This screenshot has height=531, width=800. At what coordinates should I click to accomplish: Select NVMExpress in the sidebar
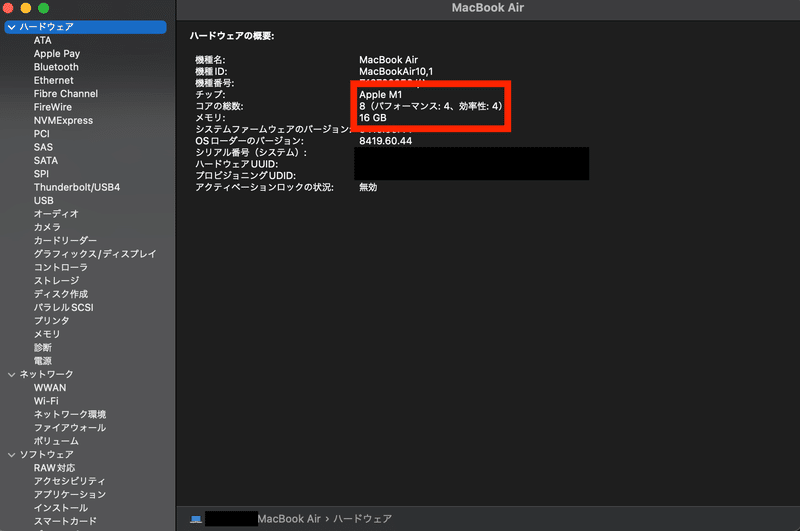63,120
